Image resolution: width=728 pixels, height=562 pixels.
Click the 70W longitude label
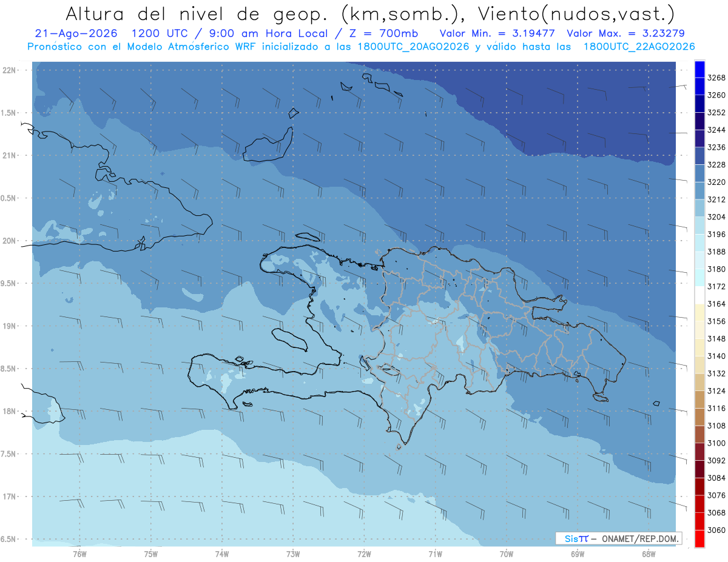pyautogui.click(x=506, y=554)
